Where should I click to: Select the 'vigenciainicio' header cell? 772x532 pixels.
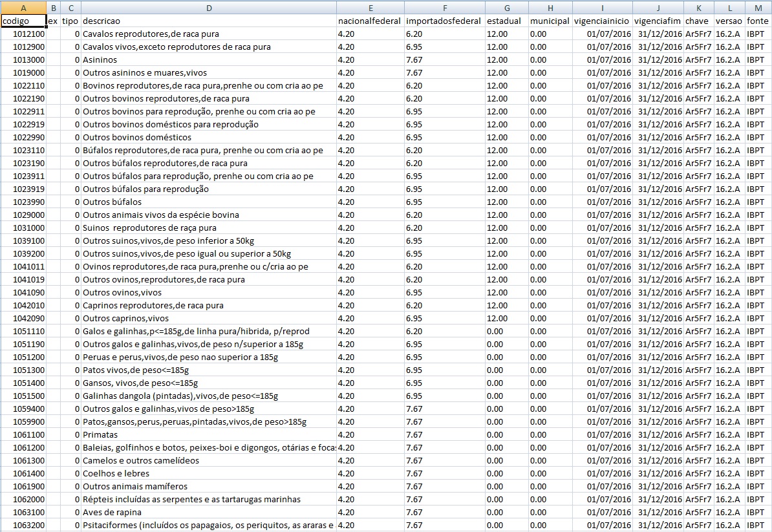pyautogui.click(x=602, y=21)
